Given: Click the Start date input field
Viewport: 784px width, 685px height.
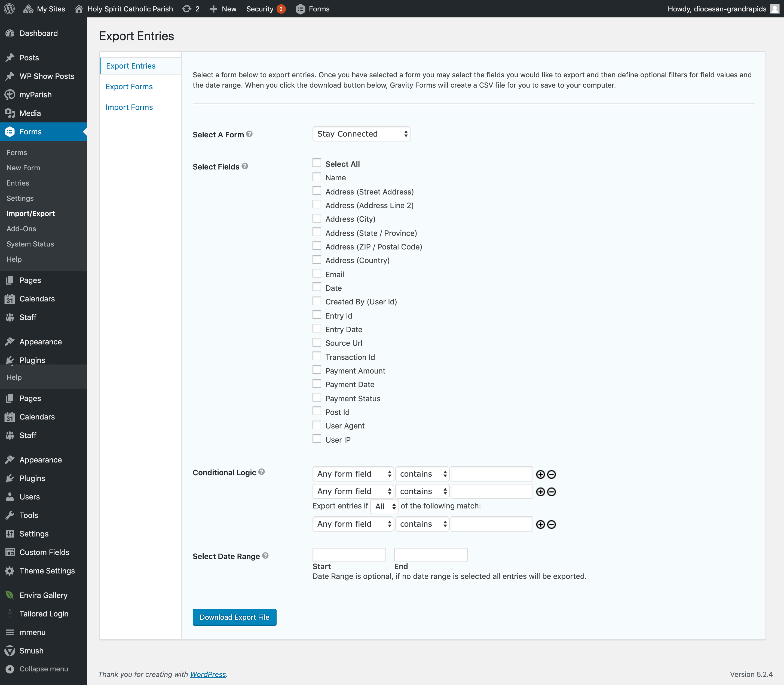Looking at the screenshot, I should [x=349, y=555].
